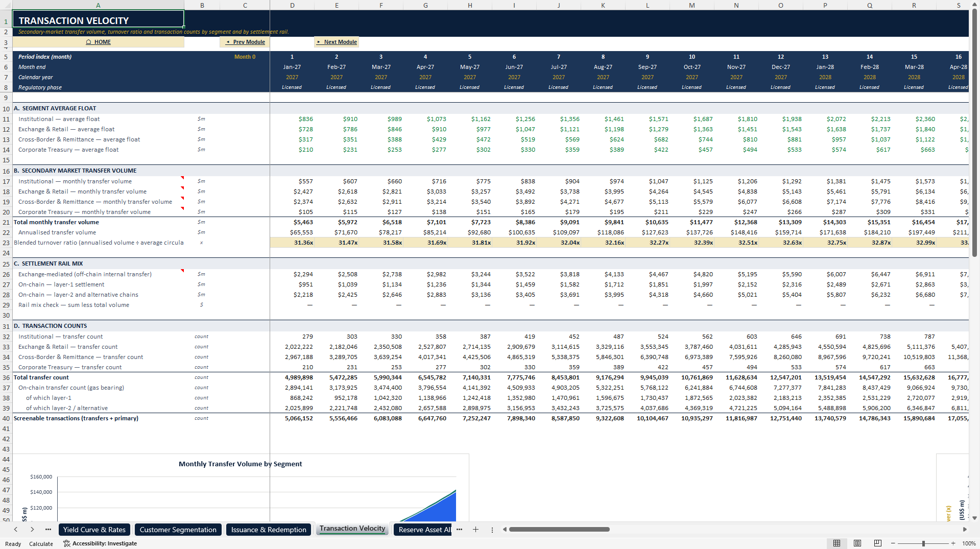Select Exchange & Retail transfer count 2,022,222
Image resolution: width=980 pixels, height=549 pixels.
[292, 347]
